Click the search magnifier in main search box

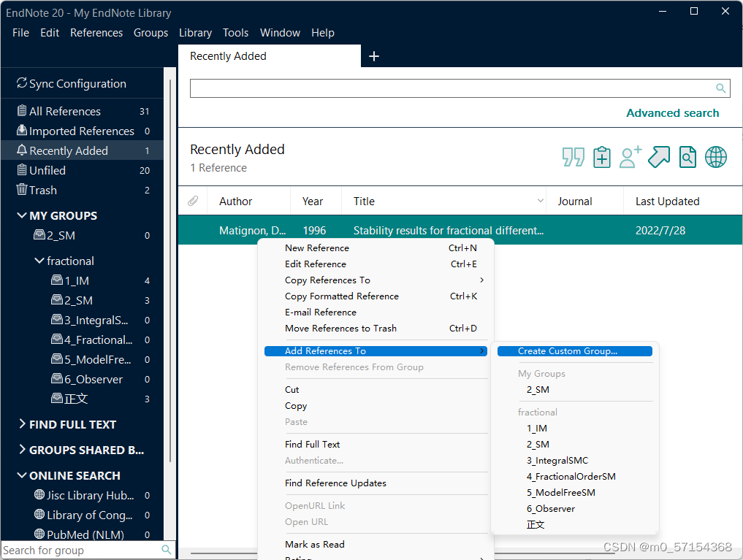click(x=721, y=88)
